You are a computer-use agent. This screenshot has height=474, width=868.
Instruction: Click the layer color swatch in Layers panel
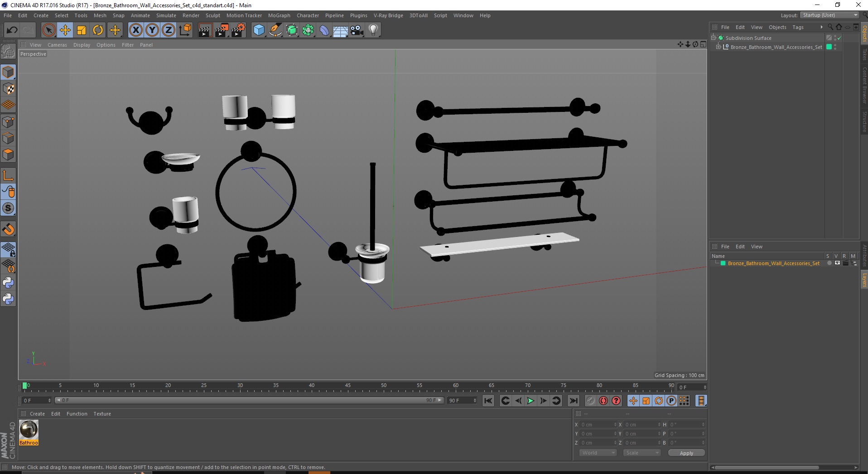[723, 263]
